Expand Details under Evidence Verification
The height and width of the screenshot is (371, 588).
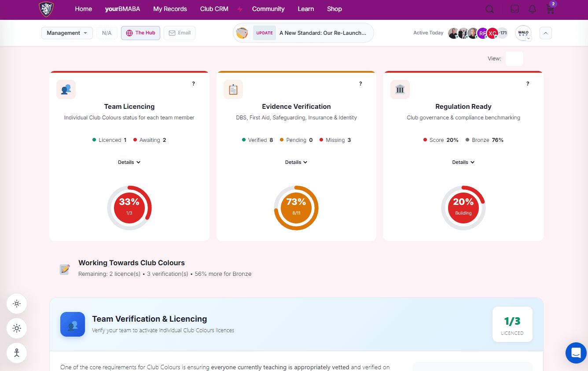(296, 162)
